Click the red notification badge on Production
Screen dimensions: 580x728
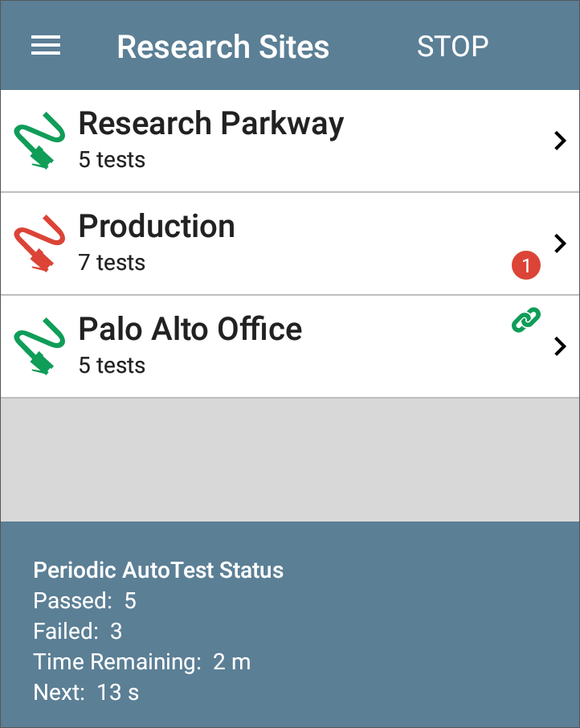click(525, 265)
